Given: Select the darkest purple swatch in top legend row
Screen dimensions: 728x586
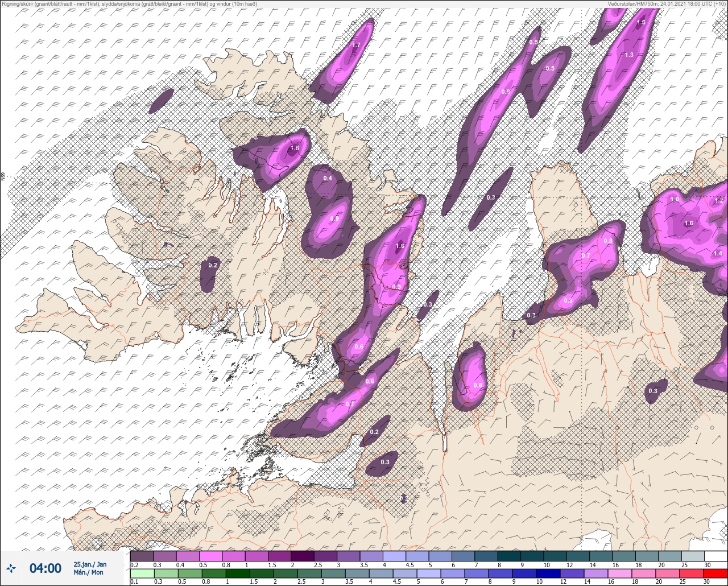Looking at the screenshot, I should pyautogui.click(x=302, y=556).
